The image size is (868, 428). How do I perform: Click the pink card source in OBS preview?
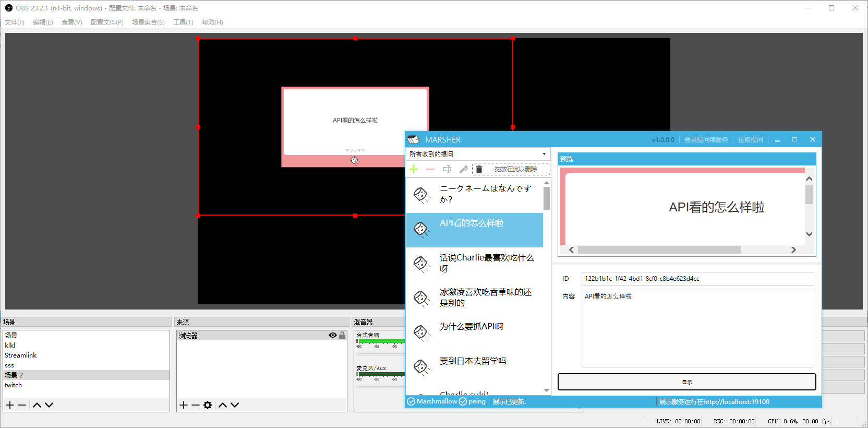(355, 127)
